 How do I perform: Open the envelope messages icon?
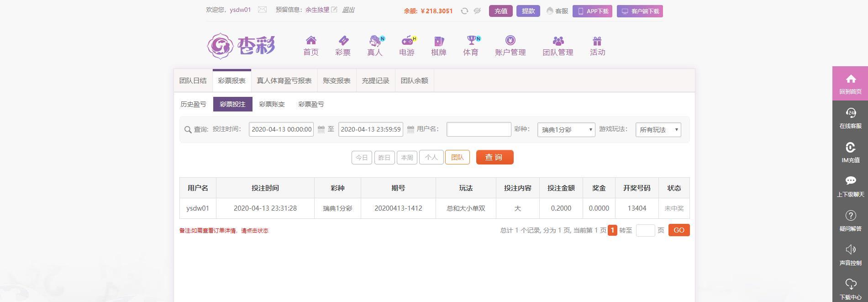coord(262,10)
